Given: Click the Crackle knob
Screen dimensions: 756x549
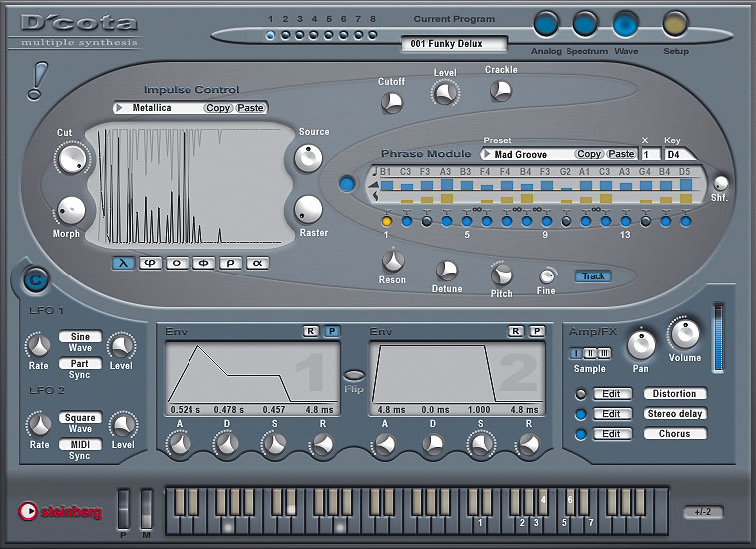Looking at the screenshot, I should pos(501,90).
